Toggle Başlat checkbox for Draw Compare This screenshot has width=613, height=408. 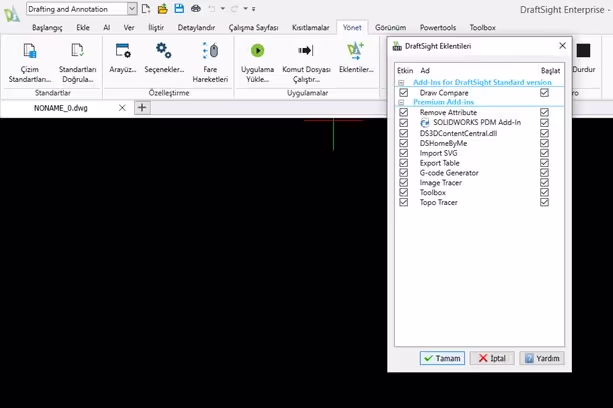tap(544, 93)
